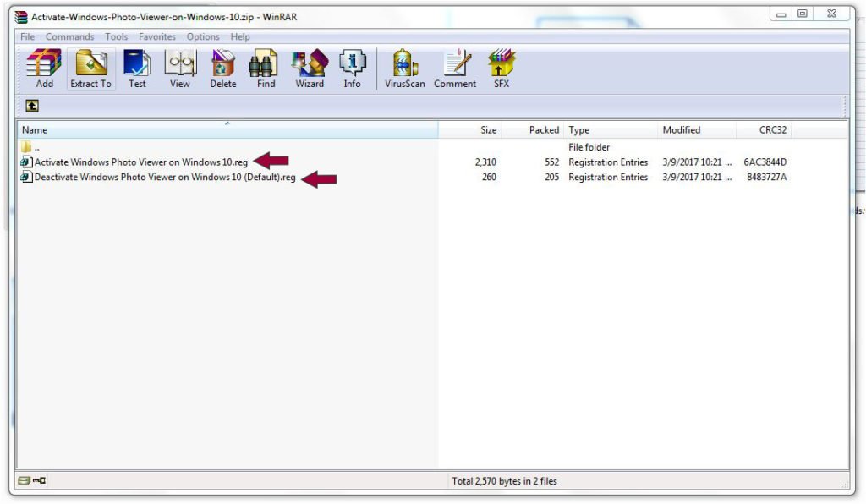Screen dimensions: 866x504
Task: Go up one level with arrow button
Action: point(32,107)
